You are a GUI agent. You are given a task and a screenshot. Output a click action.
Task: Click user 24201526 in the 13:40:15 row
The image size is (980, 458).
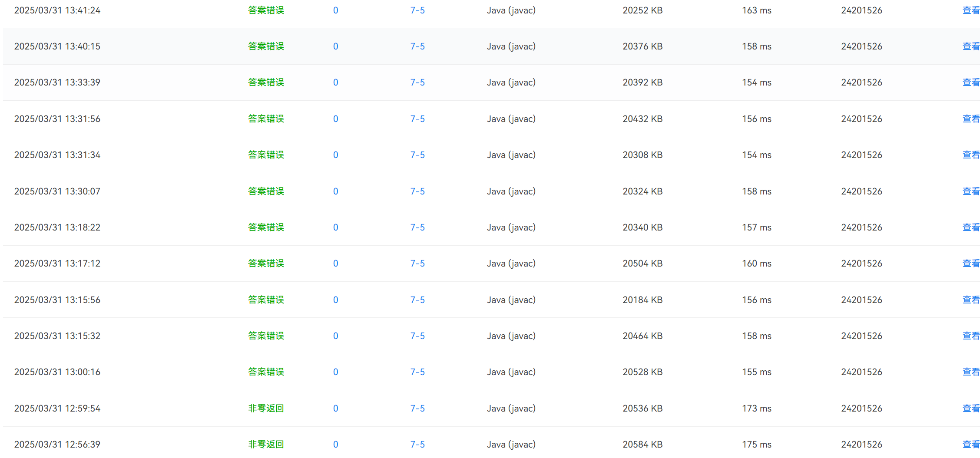pyautogui.click(x=862, y=46)
